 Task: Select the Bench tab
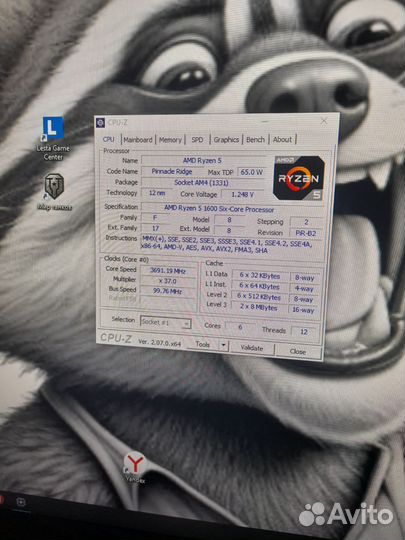coord(255,140)
